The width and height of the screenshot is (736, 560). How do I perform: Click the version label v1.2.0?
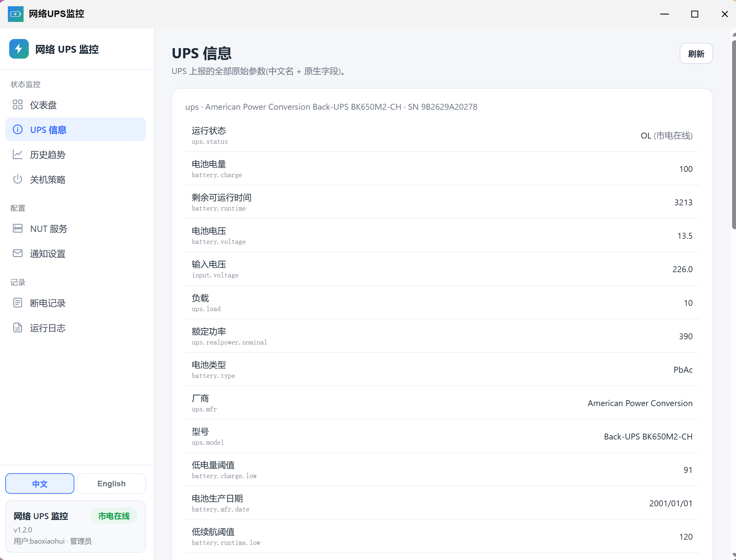click(23, 530)
